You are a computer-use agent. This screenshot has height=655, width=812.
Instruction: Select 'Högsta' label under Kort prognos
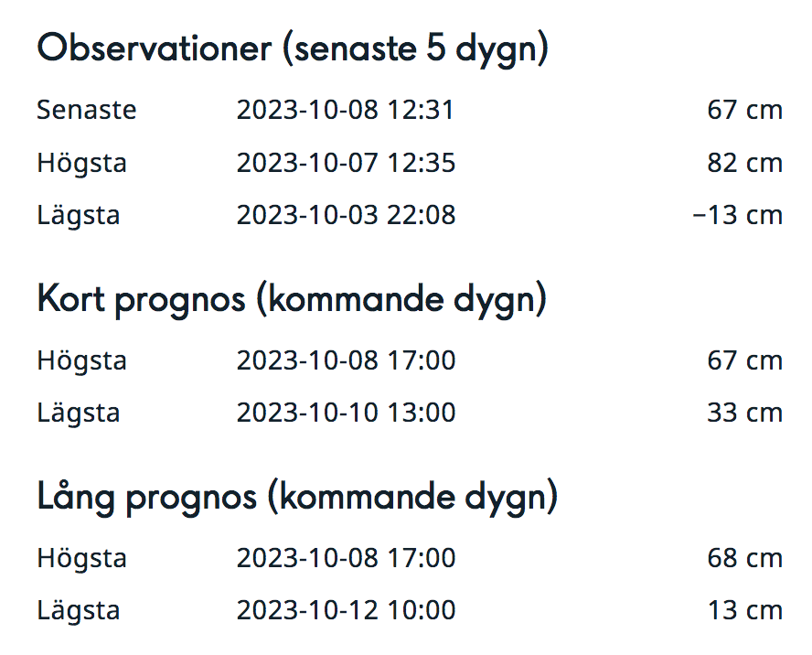pyautogui.click(x=82, y=360)
